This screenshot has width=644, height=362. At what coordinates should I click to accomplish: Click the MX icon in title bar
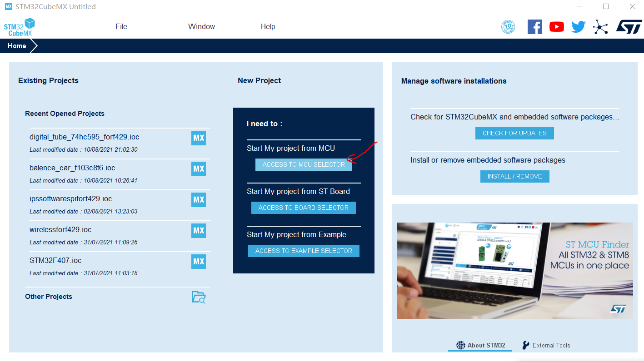click(x=9, y=6)
